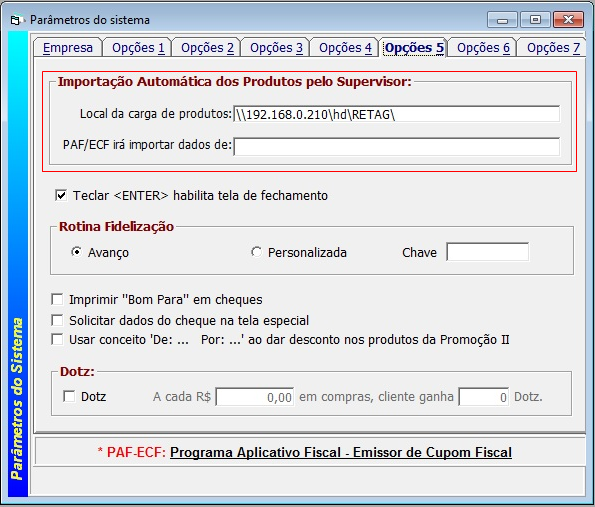Focus the Chave input field
Screen dimensions: 595x507
[x=488, y=252]
